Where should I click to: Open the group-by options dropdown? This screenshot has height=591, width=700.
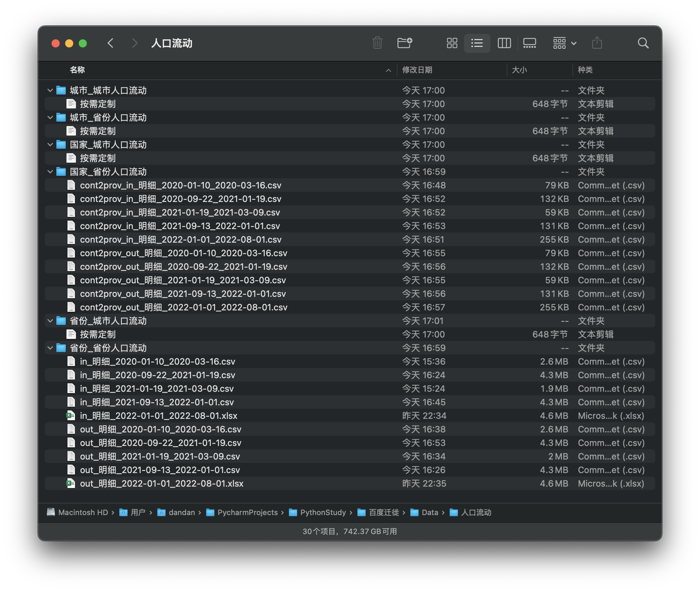pyautogui.click(x=564, y=43)
